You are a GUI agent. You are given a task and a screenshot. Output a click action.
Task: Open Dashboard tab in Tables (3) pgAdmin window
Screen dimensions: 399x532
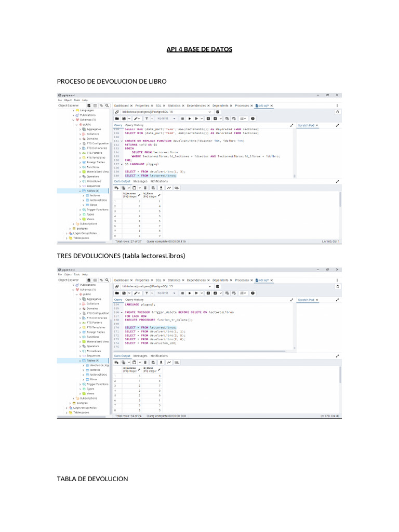tap(122, 106)
